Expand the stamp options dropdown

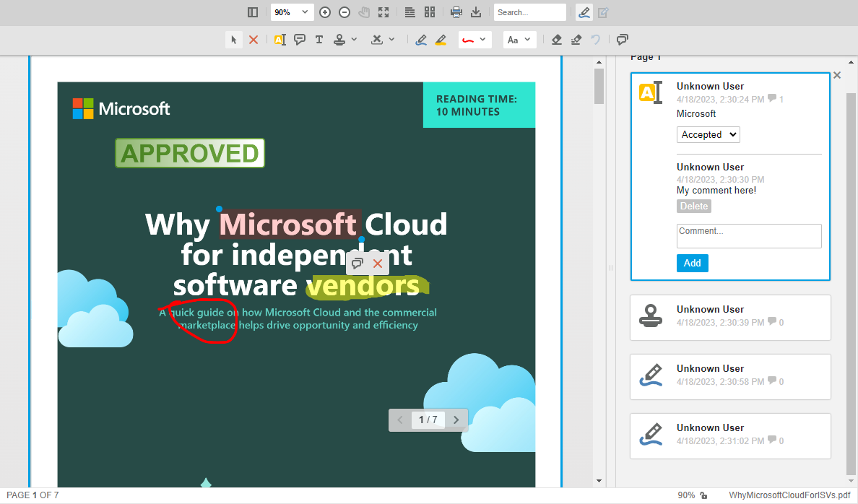click(x=354, y=40)
